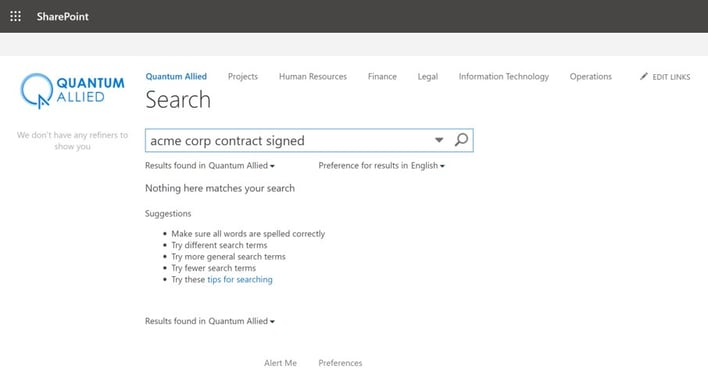Click 'Try different search terms' suggestion
Image resolution: width=708 pixels, height=380 pixels.
tap(219, 245)
